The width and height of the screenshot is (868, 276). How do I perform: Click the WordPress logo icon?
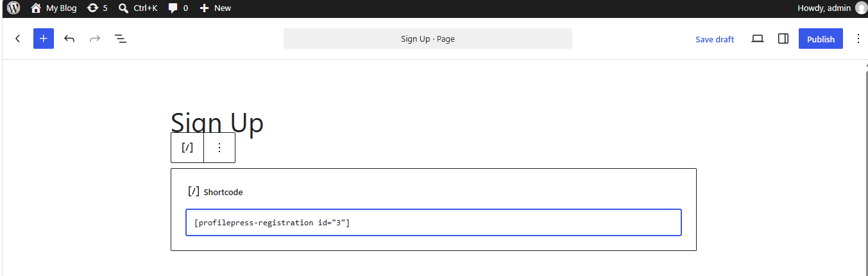click(x=13, y=8)
